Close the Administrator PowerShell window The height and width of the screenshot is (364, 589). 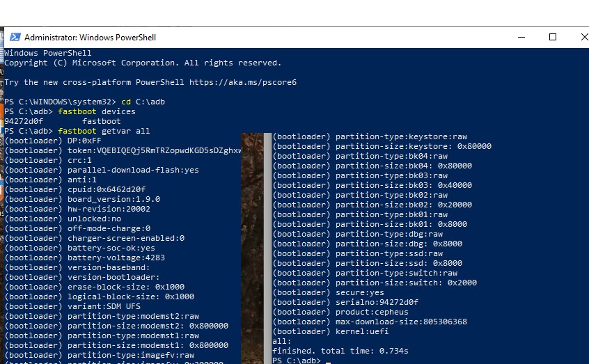[x=585, y=37]
